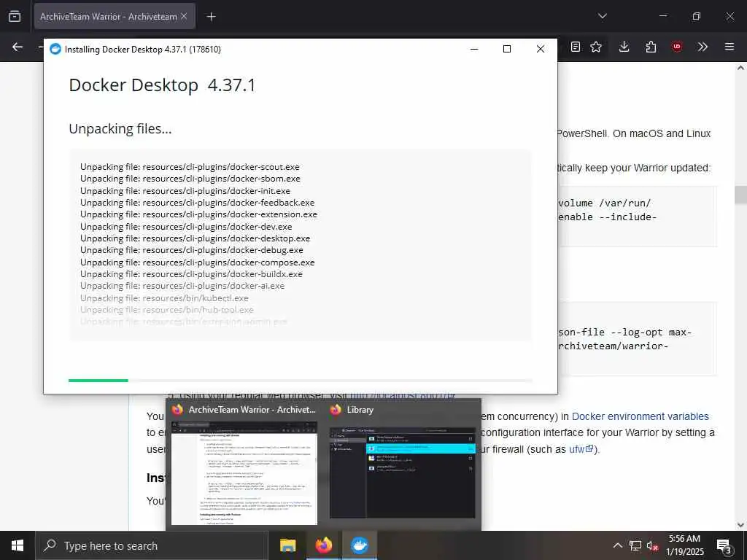Select line unpacking docker-feedback.exe
Screen dimensions: 747x560
(197, 203)
